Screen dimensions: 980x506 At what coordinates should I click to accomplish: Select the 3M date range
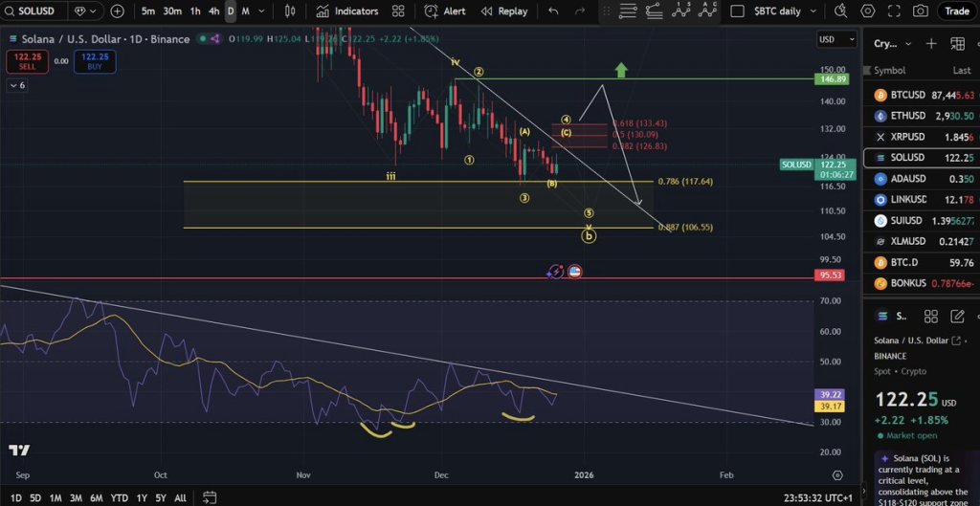click(x=76, y=498)
